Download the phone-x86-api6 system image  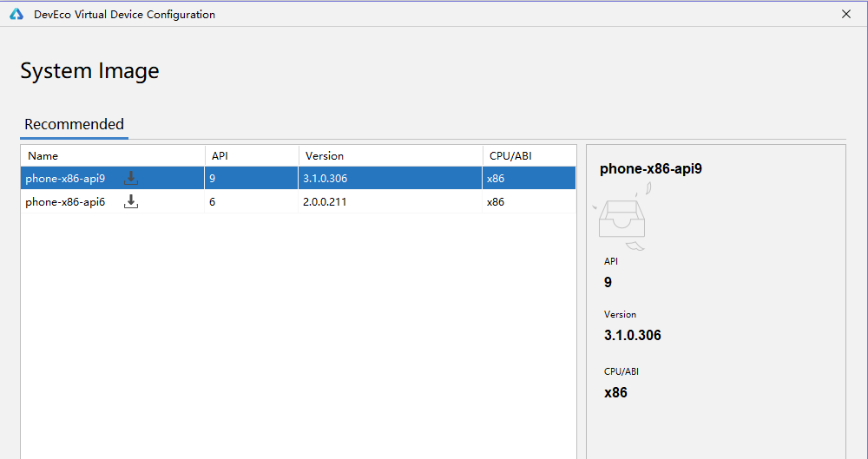pyautogui.click(x=131, y=201)
